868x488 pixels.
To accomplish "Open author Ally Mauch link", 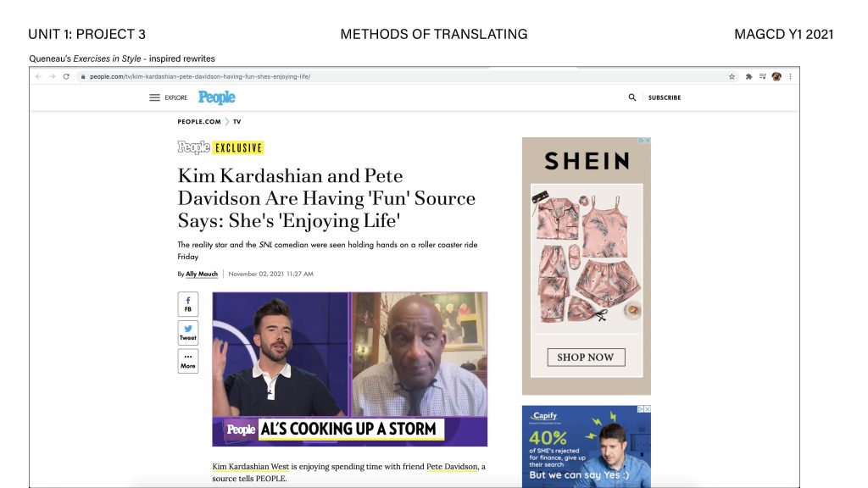I will [x=202, y=274].
